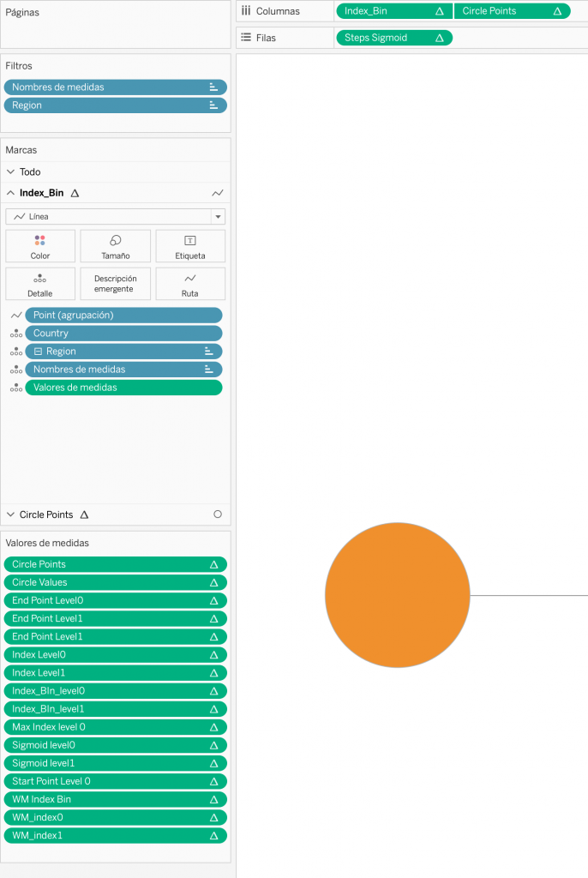This screenshot has width=588, height=878.
Task: Click detail icon beside Valores de medidas pill
Action: click(x=16, y=388)
